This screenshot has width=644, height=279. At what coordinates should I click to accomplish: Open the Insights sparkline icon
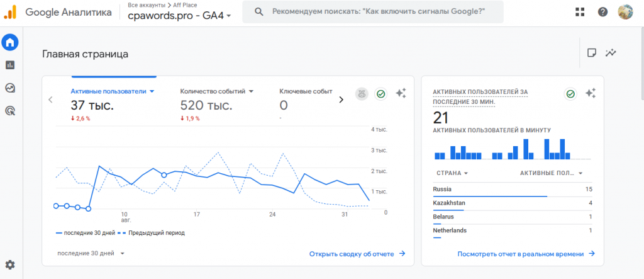pyautogui.click(x=611, y=53)
